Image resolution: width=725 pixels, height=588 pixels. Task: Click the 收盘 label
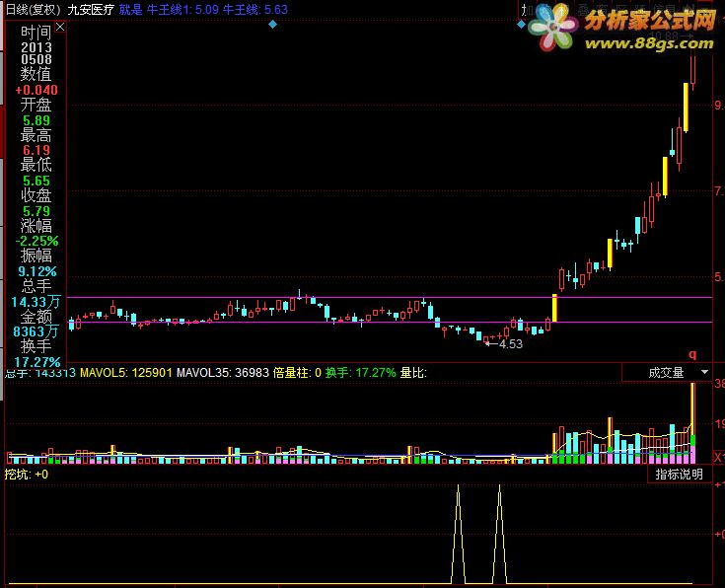(36, 195)
